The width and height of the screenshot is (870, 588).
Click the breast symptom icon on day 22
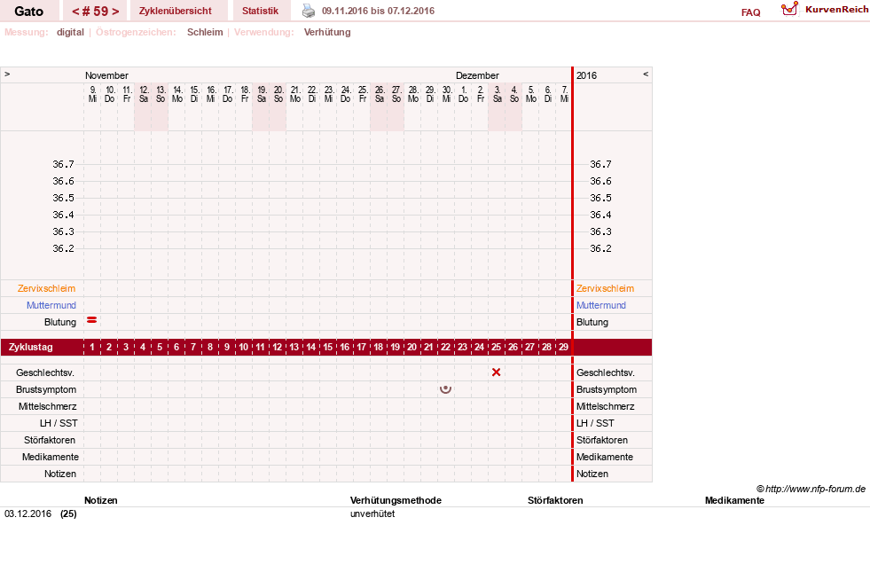(x=445, y=389)
